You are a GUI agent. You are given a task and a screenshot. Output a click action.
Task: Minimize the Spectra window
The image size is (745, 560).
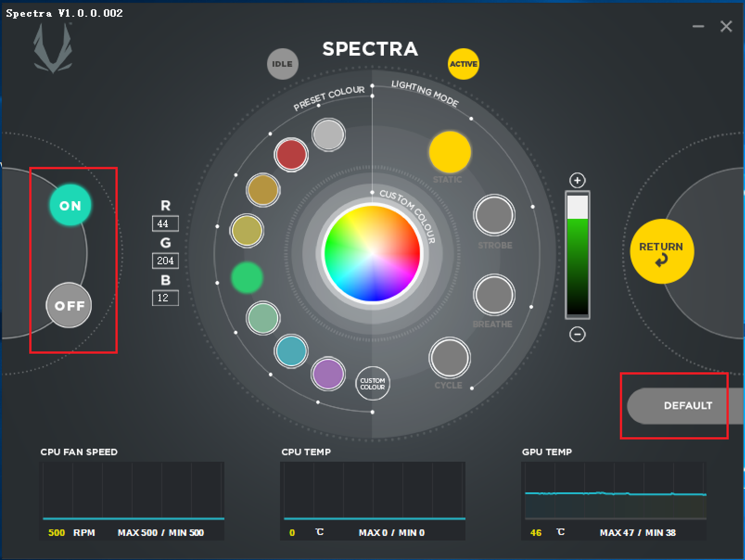[x=698, y=26]
